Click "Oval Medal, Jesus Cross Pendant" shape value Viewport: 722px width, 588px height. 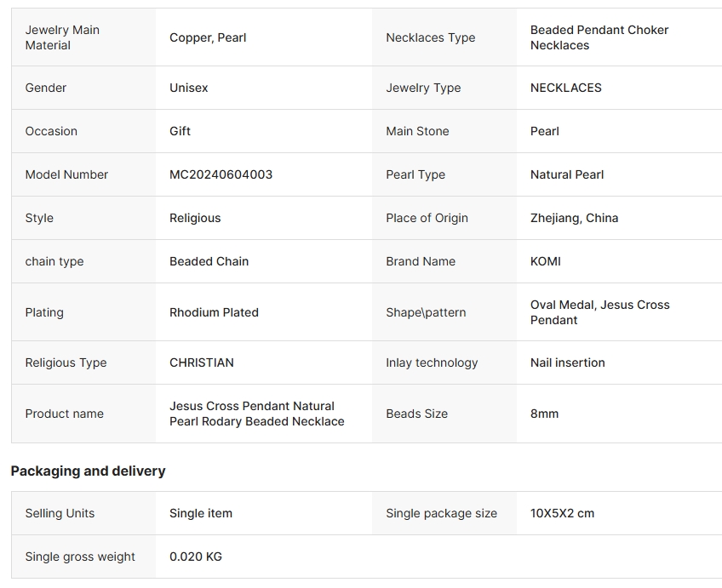point(599,312)
